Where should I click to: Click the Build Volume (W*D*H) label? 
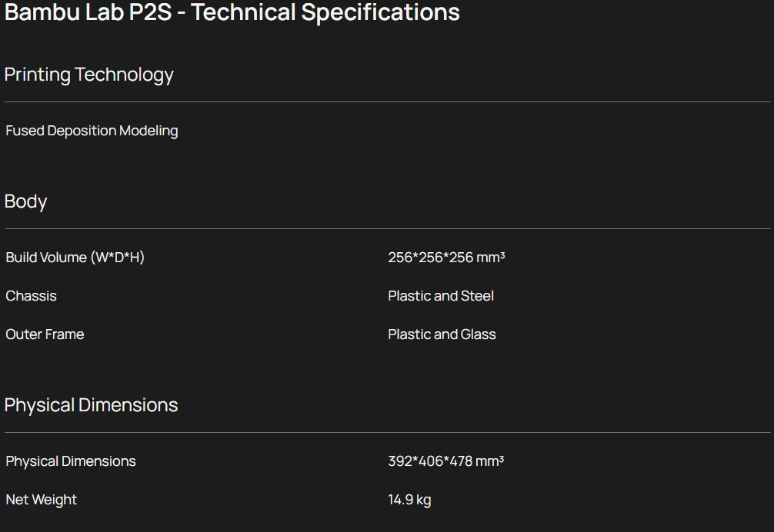(75, 258)
